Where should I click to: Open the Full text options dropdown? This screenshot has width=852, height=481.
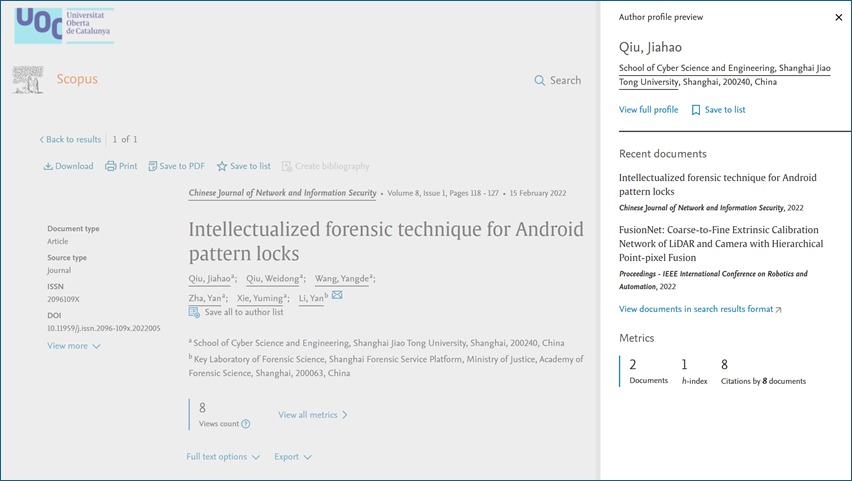pos(223,457)
